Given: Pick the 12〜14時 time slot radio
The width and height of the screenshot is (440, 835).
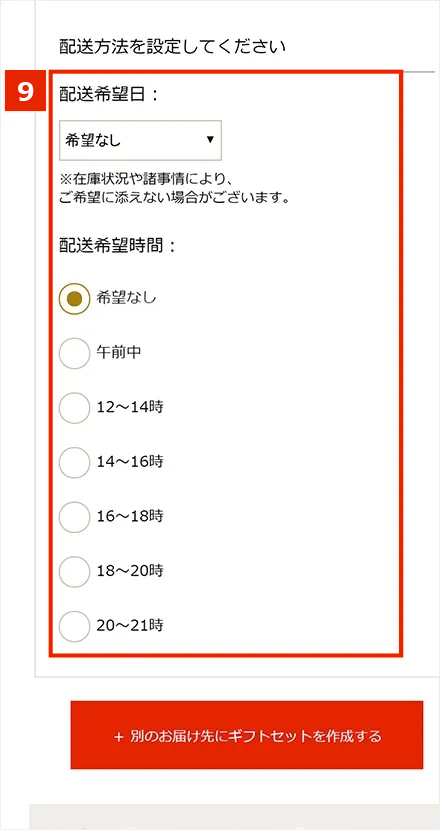Looking at the screenshot, I should [x=74, y=408].
